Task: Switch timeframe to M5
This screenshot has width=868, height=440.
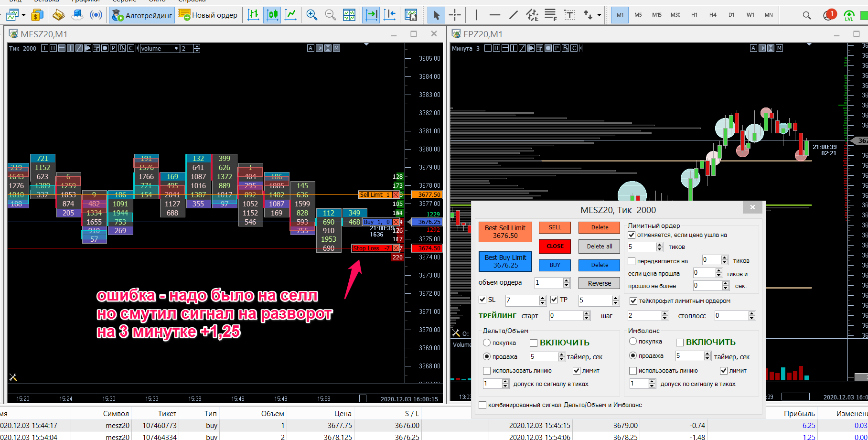Action: (638, 15)
